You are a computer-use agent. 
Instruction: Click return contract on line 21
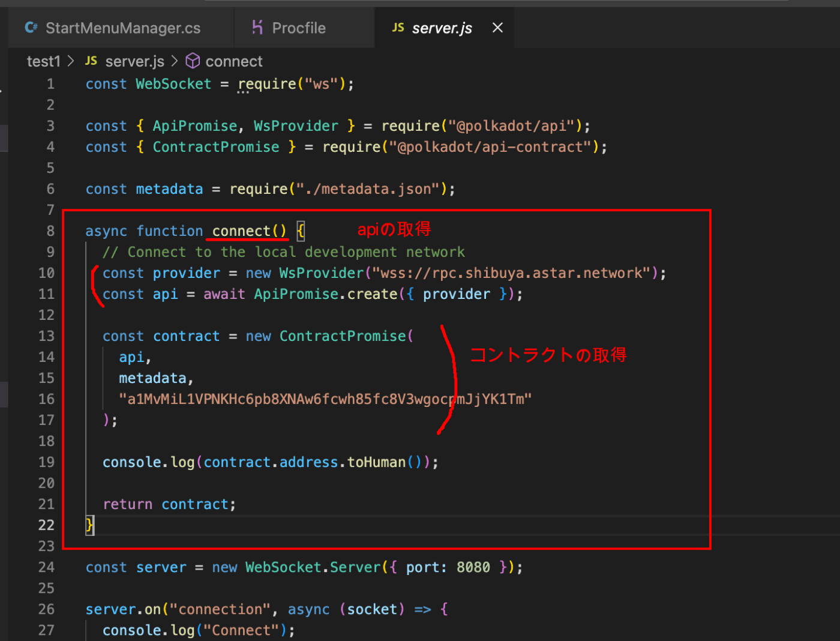pyautogui.click(x=166, y=504)
